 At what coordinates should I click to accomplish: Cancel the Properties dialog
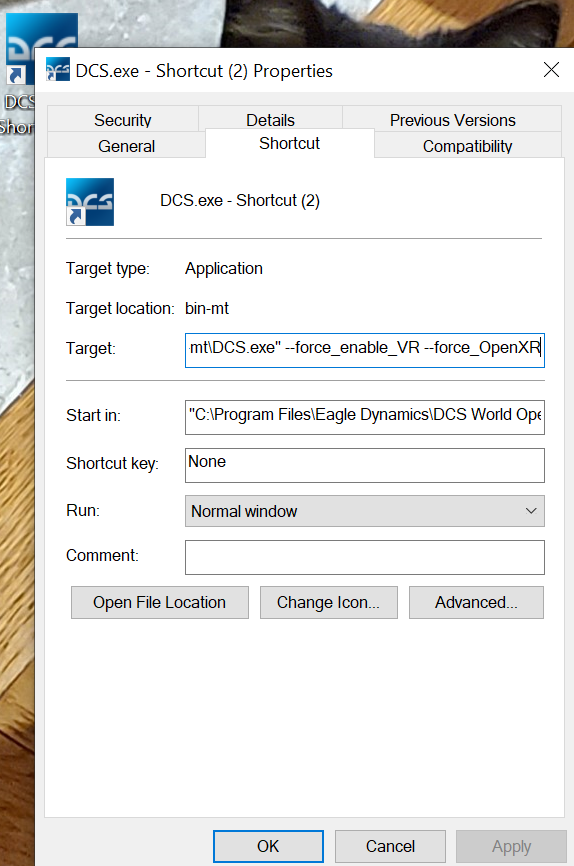click(390, 846)
